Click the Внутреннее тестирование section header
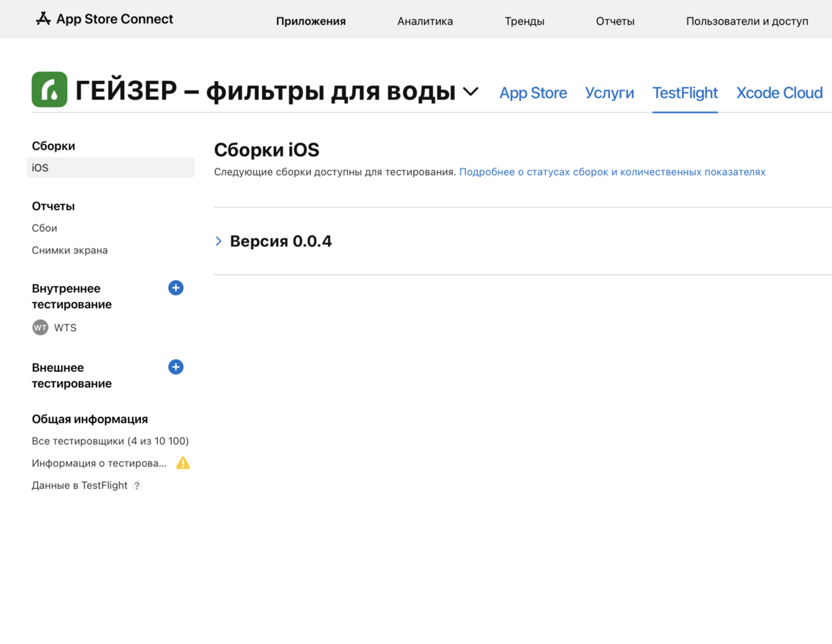This screenshot has height=644, width=832. [x=72, y=297]
